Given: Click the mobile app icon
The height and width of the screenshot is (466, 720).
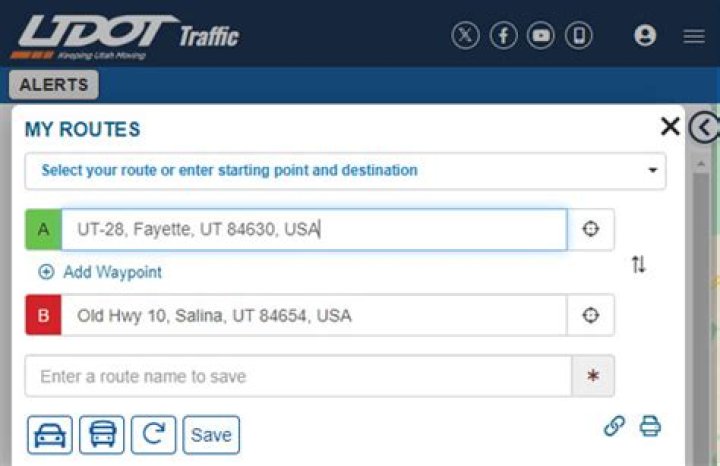Looking at the screenshot, I should click(x=579, y=36).
